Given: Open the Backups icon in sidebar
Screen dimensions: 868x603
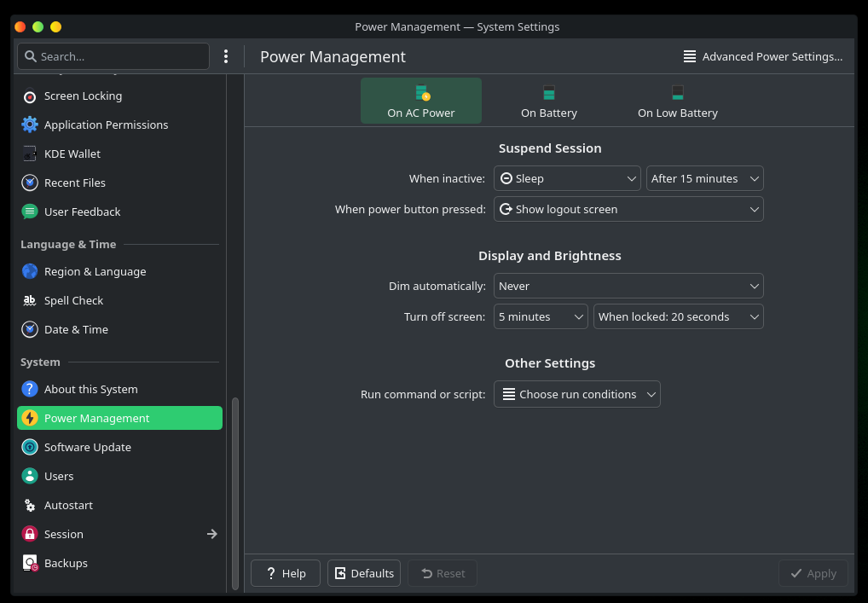Looking at the screenshot, I should click(30, 563).
